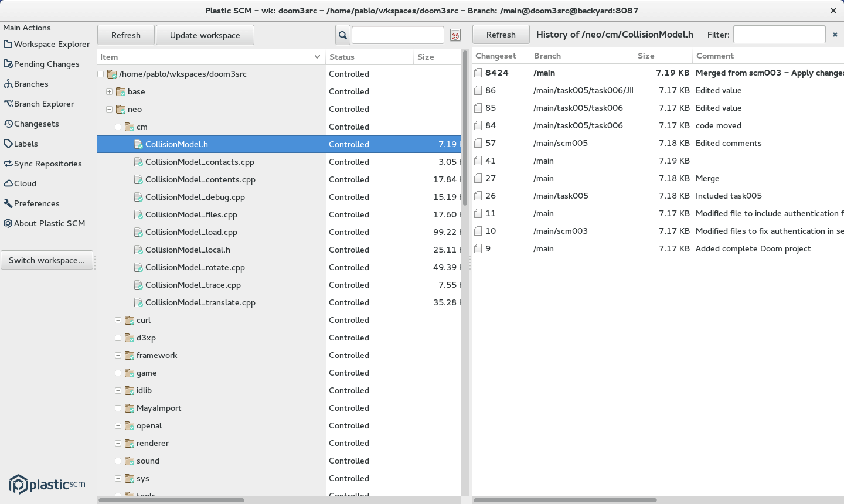Screen dimensions: 844x504
Task: Expand the base folder
Action: [109, 92]
